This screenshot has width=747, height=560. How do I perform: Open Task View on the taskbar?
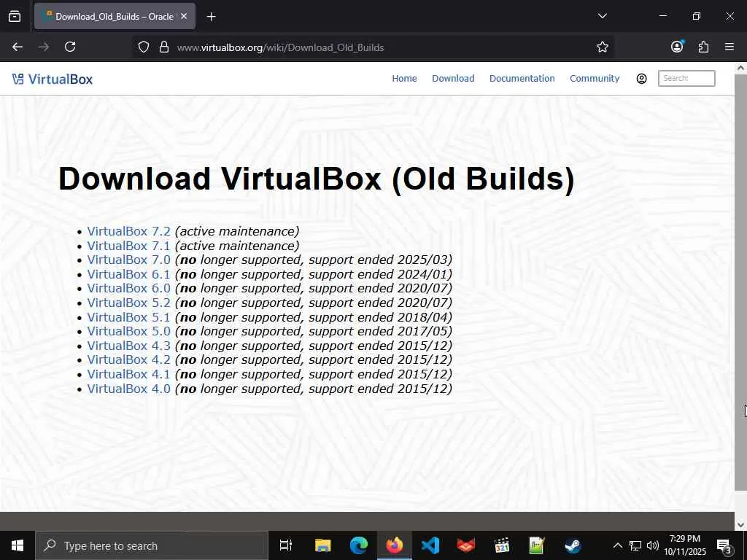pyautogui.click(x=285, y=545)
